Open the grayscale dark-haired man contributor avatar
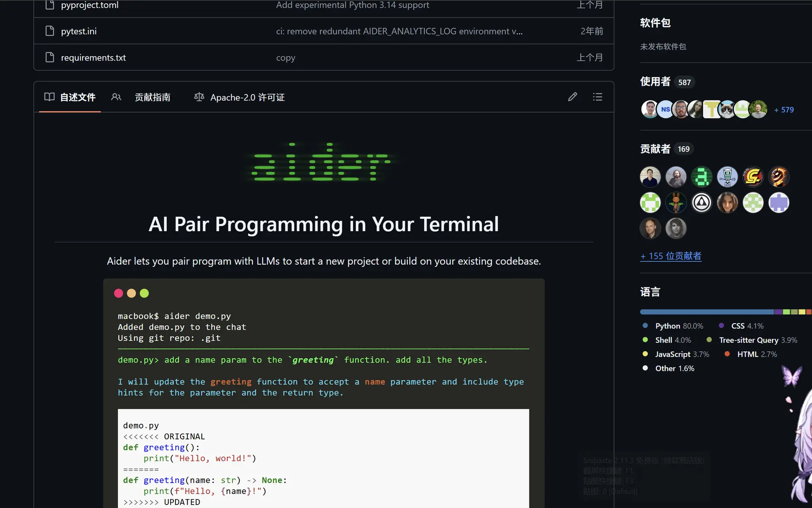The image size is (812, 508). point(676,229)
